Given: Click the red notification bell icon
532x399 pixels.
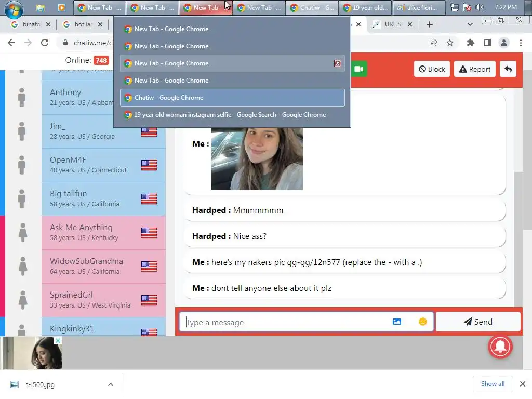Looking at the screenshot, I should coord(500,347).
